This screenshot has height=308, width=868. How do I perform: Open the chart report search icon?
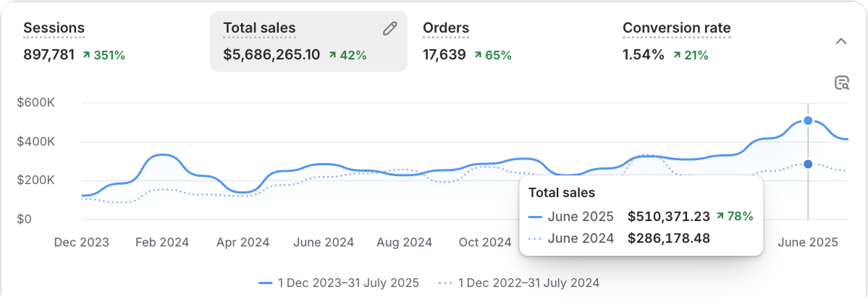pos(841,83)
